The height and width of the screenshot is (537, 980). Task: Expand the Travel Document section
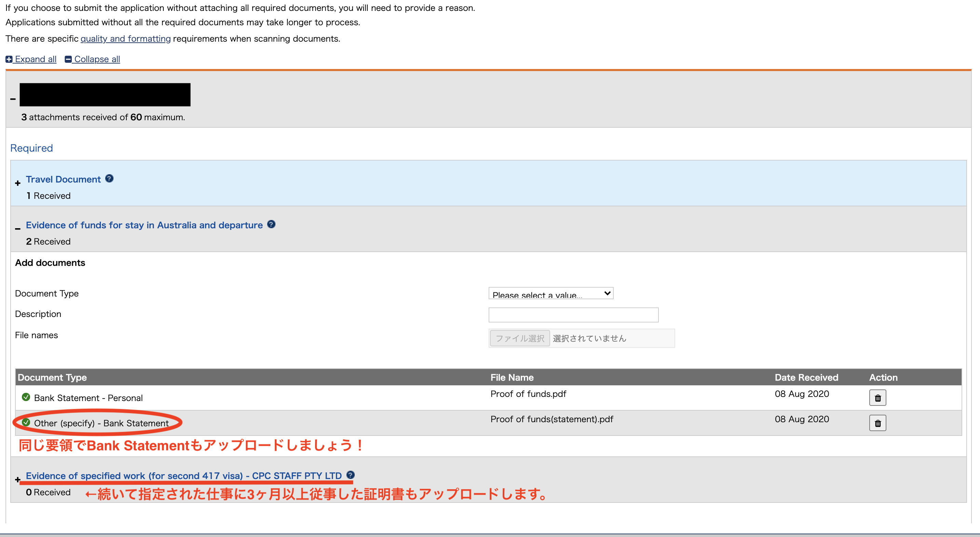click(x=17, y=183)
